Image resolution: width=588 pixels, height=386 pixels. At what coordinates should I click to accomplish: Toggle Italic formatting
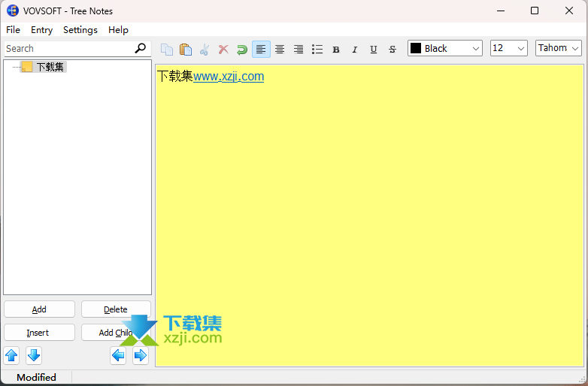click(x=355, y=50)
